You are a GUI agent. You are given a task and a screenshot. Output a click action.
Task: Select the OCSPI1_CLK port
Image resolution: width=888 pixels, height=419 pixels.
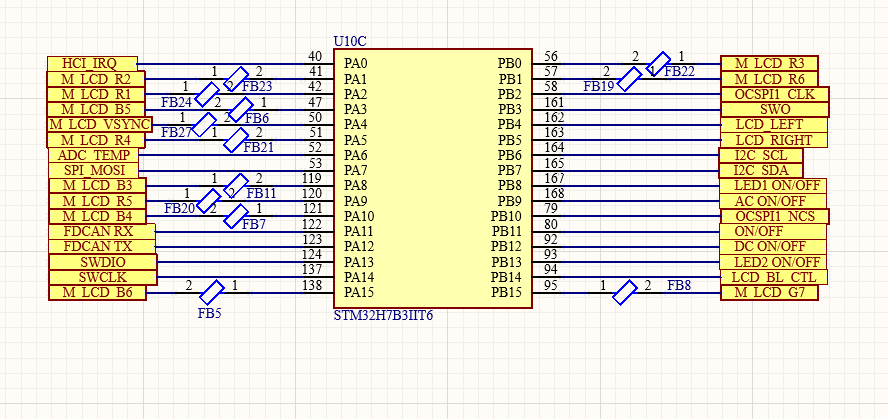(x=775, y=94)
